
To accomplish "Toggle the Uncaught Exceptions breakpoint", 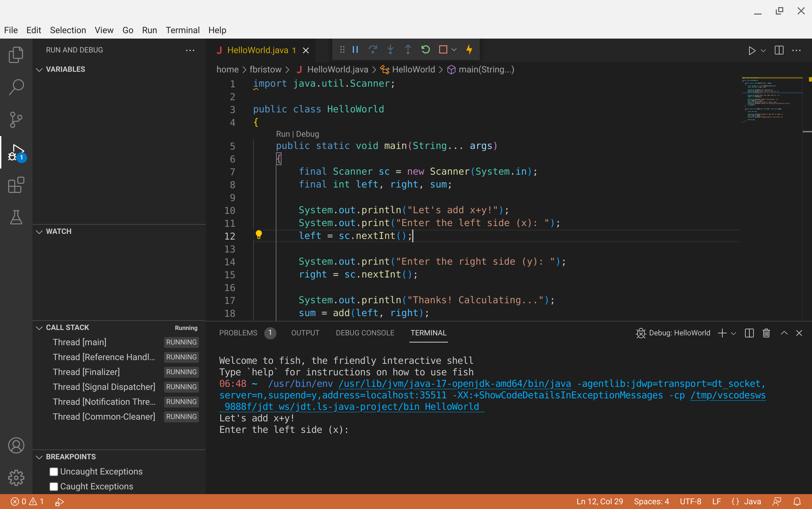I will pyautogui.click(x=54, y=471).
